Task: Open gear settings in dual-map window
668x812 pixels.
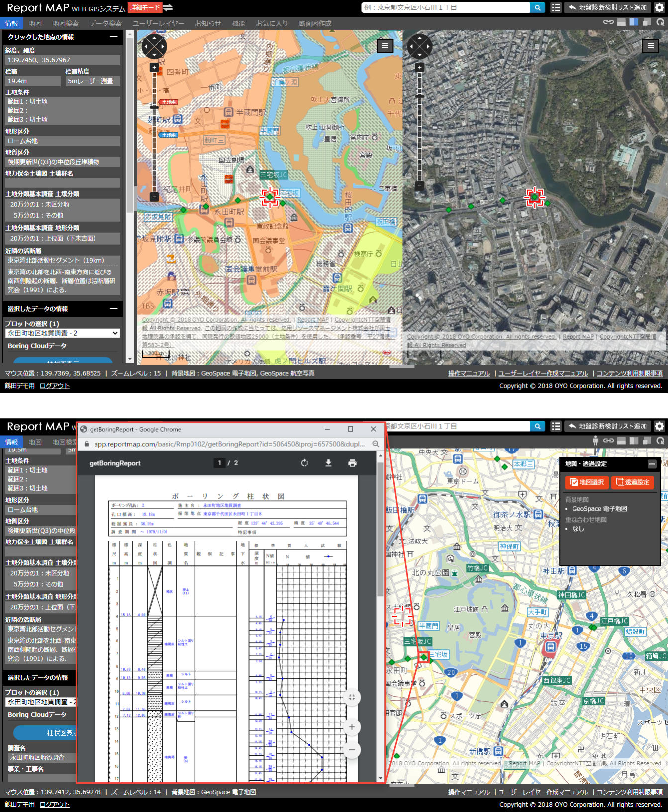Action: coord(659,7)
